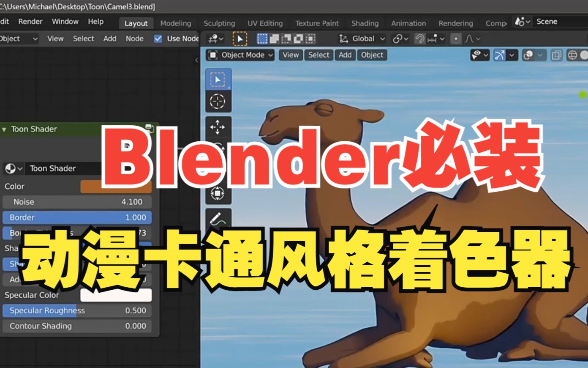This screenshot has height=368, width=588.
Task: Click the viewport Object menu button
Action: tap(372, 55)
